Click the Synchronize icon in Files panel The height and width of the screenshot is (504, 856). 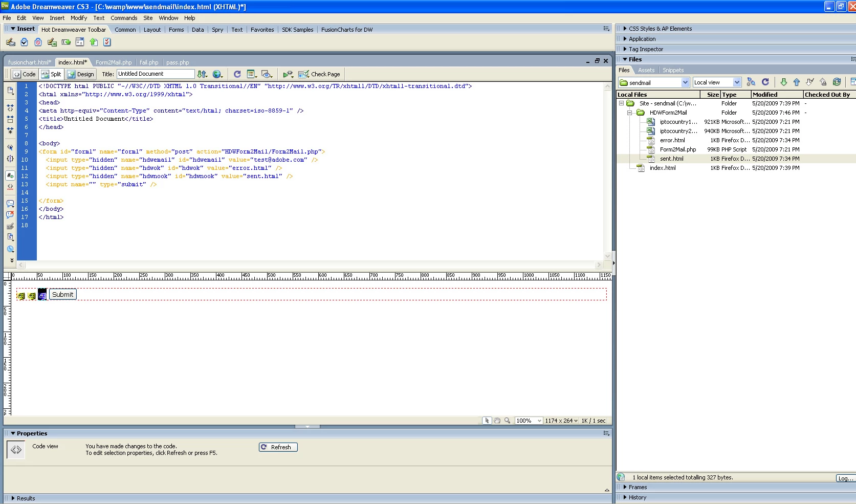coord(837,82)
